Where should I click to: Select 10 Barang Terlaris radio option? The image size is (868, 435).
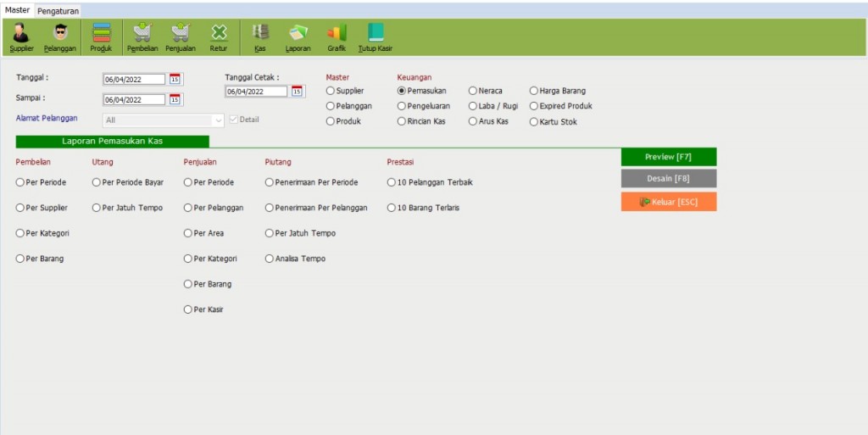[x=392, y=208]
